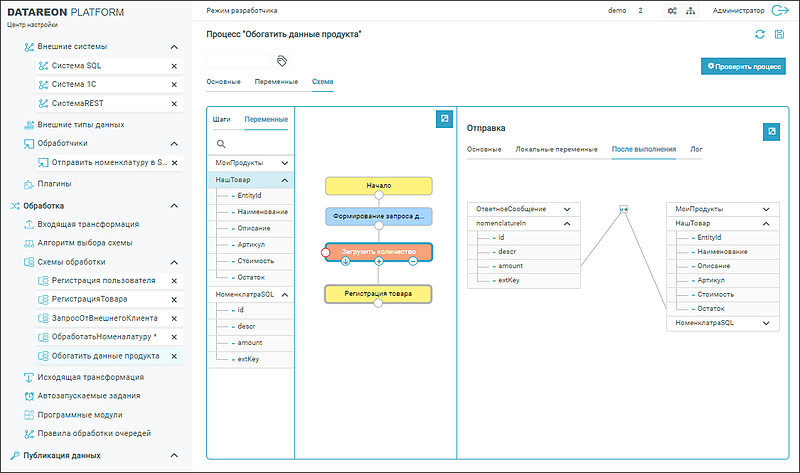
Task: Collapse the Схемы обработки section
Action: coord(174,262)
